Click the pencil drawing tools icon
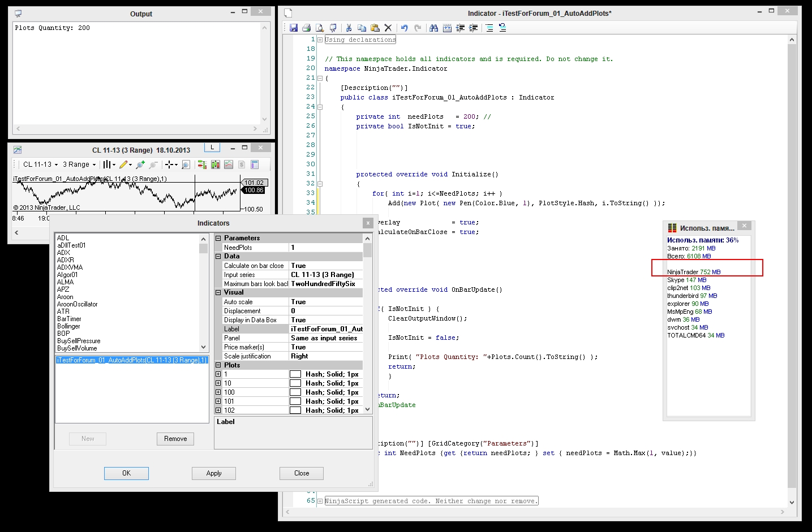The width and height of the screenshot is (812, 532). coord(123,165)
